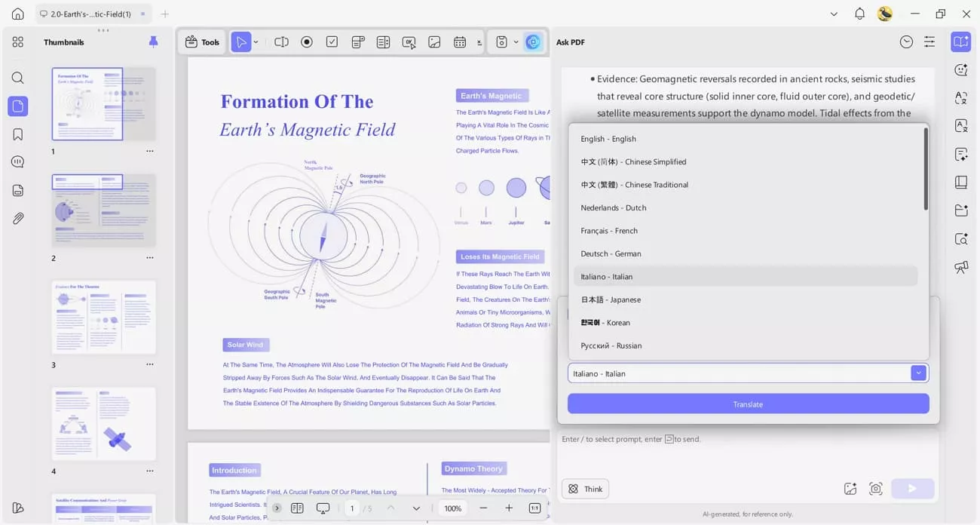Zoom out with the minus icon
The image size is (980, 525).
coord(483,508)
